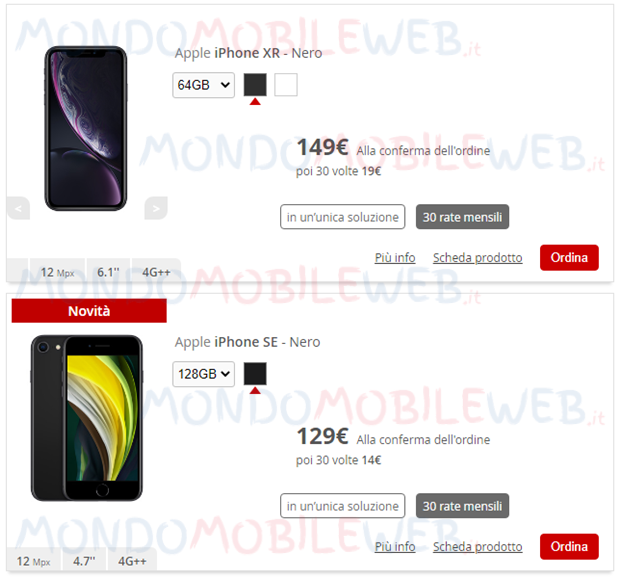This screenshot has height=577, width=619.
Task: Choose 30 rate mensili for iPhone XR
Action: click(462, 217)
